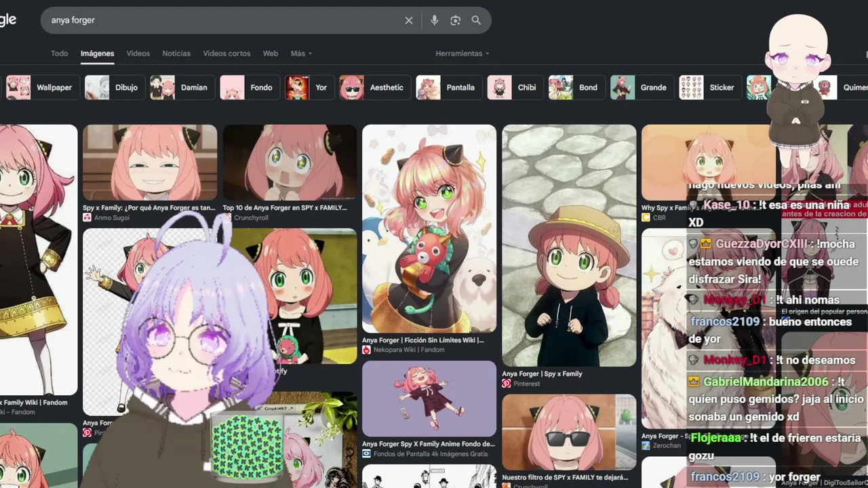Open Anya lying on purple background image
This screenshot has height=488, width=868.
(429, 399)
